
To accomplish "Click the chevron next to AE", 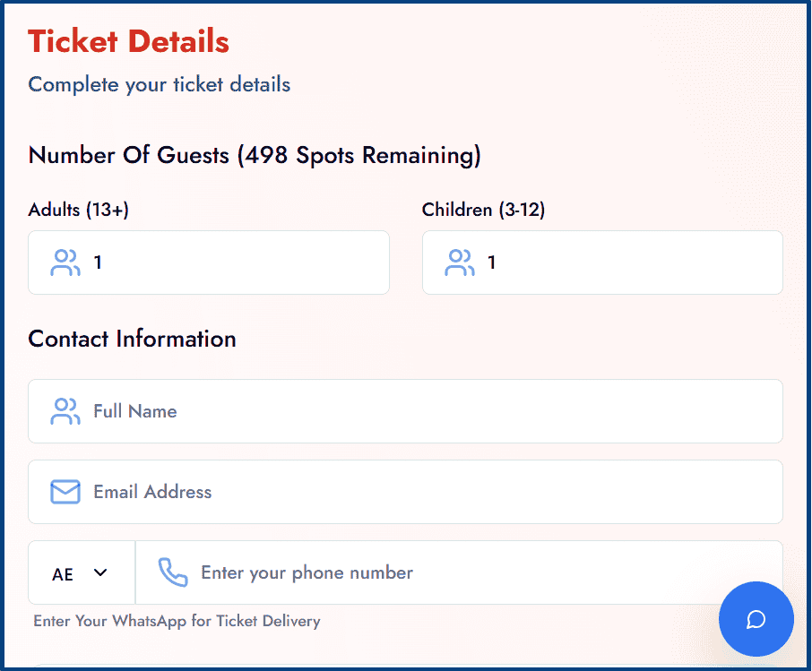I will [100, 572].
